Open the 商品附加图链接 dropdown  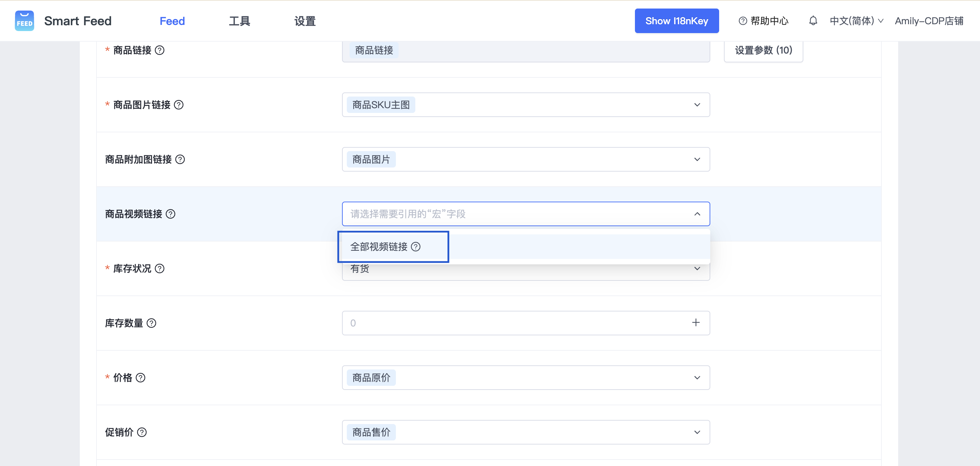pos(526,160)
